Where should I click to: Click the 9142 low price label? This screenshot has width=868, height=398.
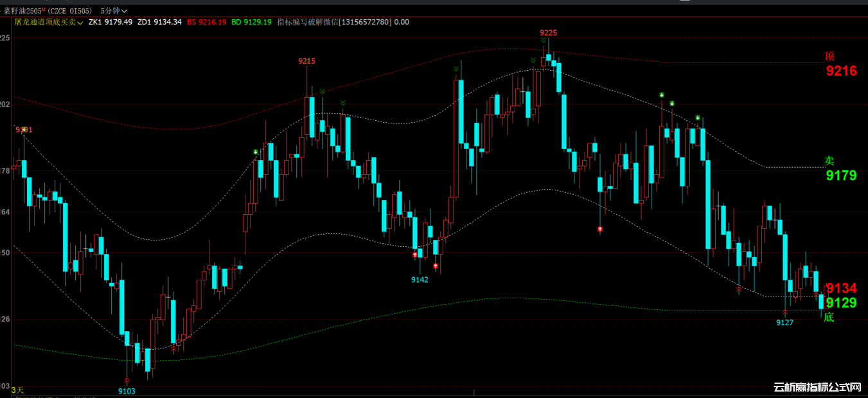coord(420,280)
